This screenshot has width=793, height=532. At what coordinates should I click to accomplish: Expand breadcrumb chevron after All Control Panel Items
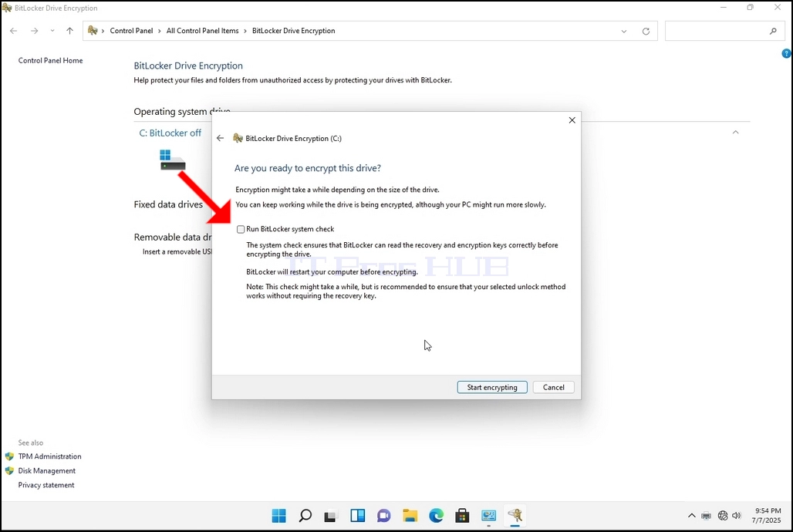245,31
